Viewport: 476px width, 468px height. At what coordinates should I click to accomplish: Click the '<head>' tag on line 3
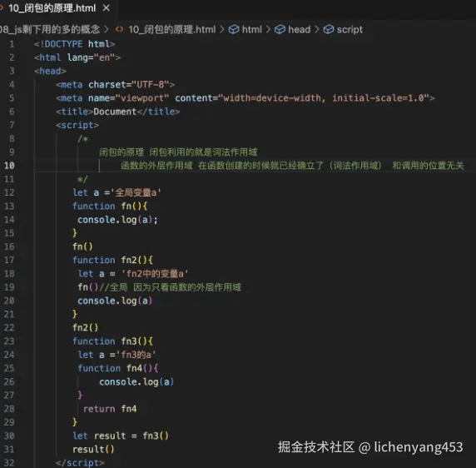tap(50, 71)
